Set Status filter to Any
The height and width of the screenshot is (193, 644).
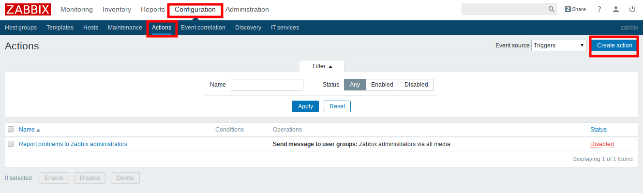pyautogui.click(x=355, y=85)
